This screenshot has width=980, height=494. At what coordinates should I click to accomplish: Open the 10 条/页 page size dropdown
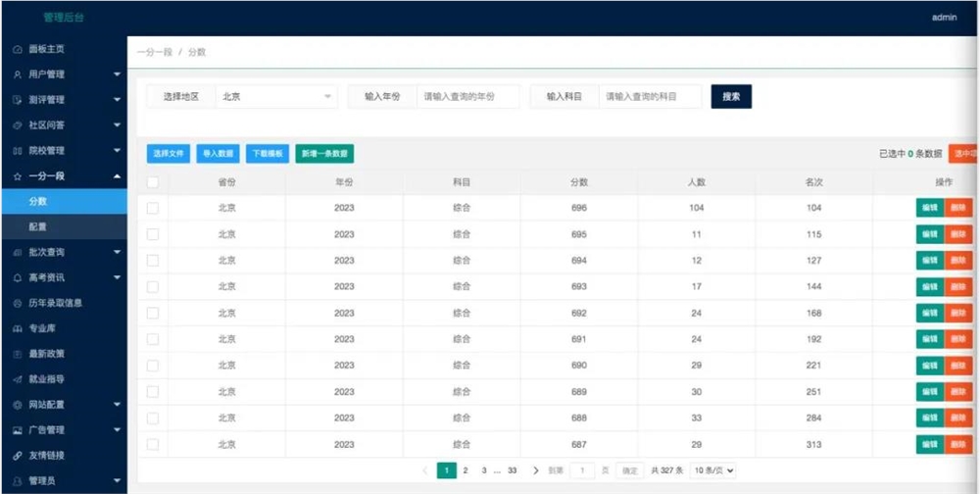coord(713,470)
